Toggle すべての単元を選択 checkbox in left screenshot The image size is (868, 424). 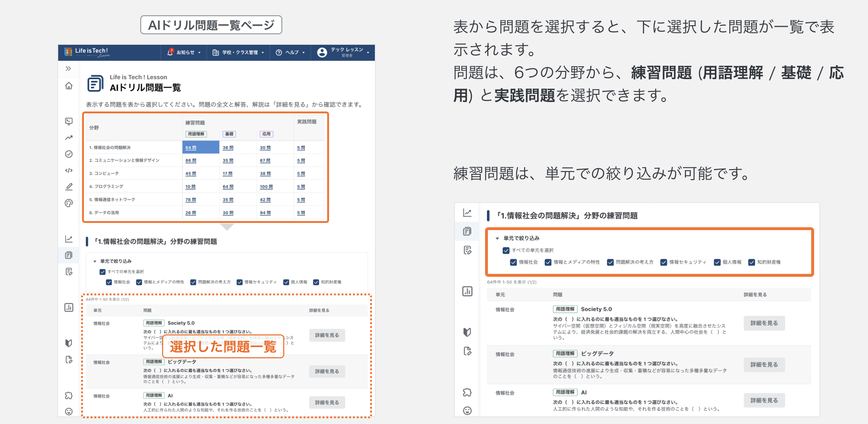click(x=103, y=272)
